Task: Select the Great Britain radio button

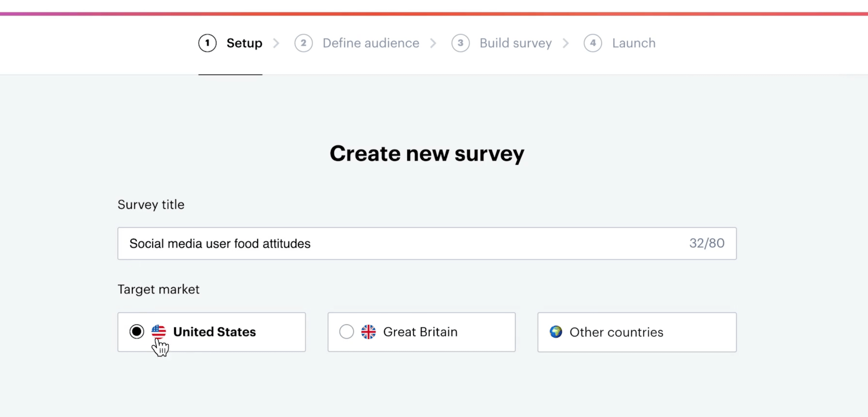Action: pyautogui.click(x=346, y=332)
